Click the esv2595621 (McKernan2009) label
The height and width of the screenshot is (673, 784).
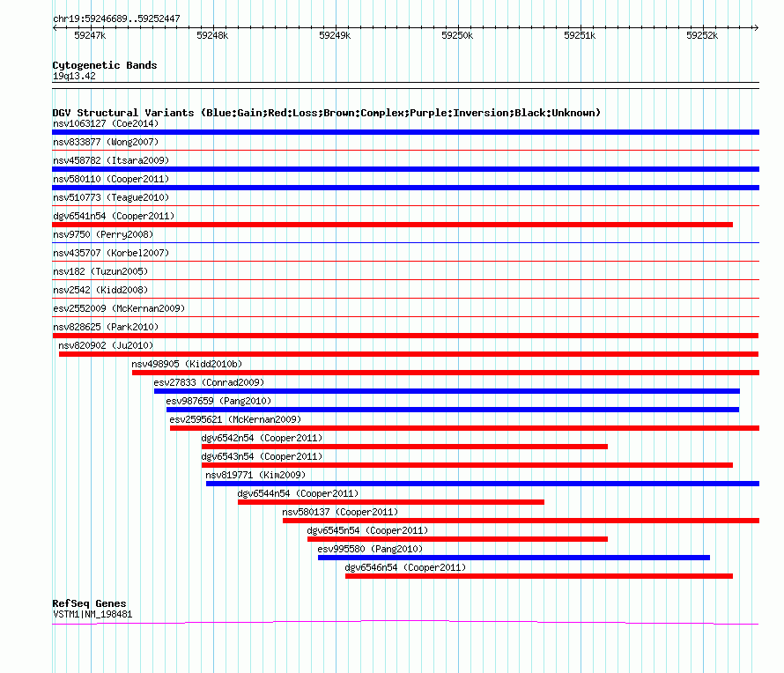coord(235,419)
